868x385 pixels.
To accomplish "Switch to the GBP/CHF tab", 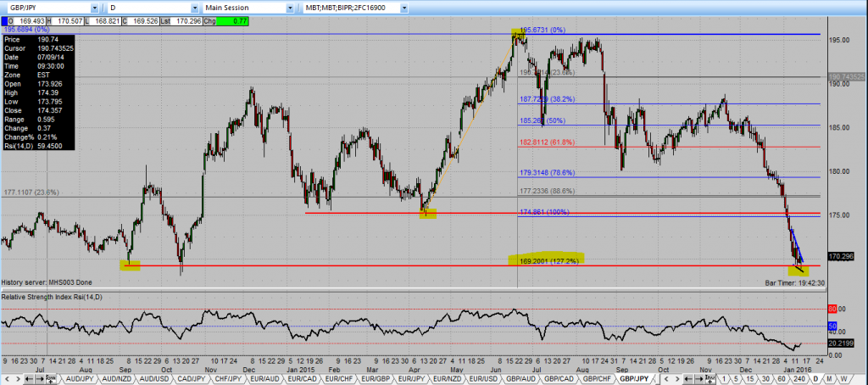I will point(596,378).
